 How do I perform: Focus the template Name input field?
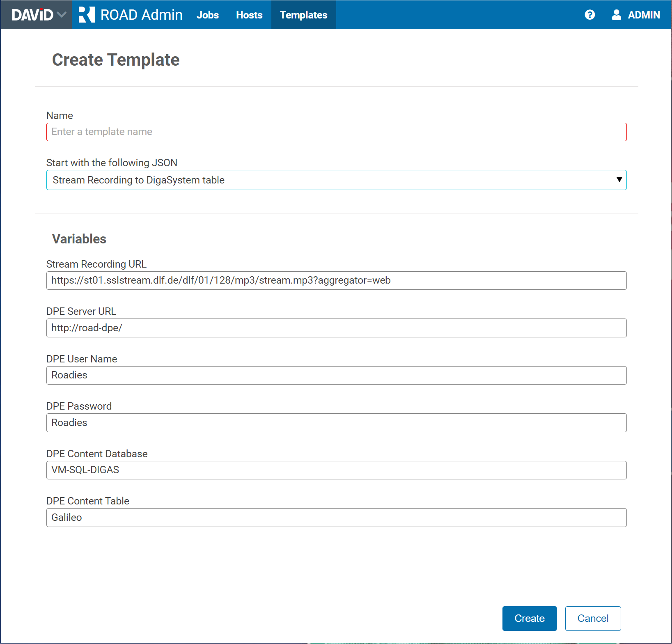pos(336,132)
